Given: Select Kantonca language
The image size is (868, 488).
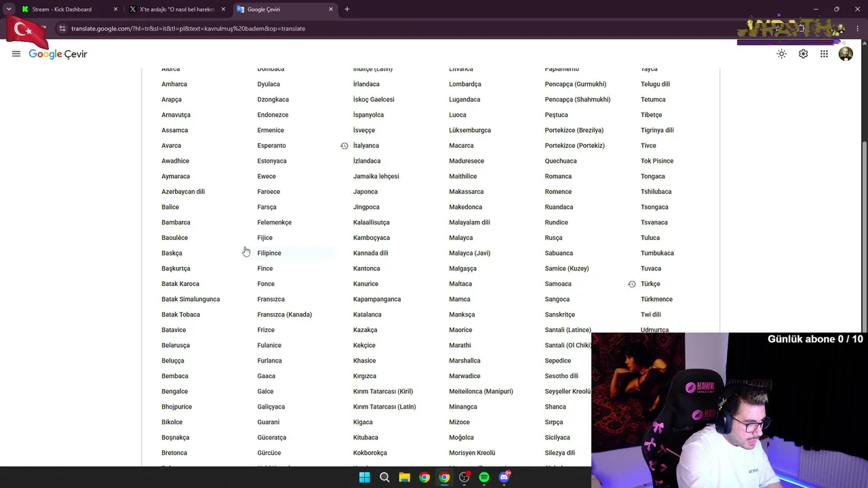Looking at the screenshot, I should pyautogui.click(x=366, y=268).
